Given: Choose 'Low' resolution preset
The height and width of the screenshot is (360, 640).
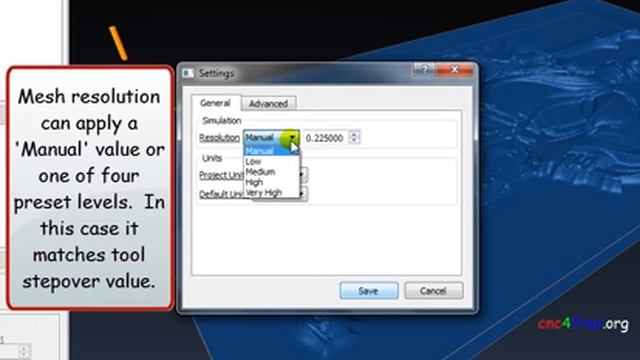Looking at the screenshot, I should [271, 162].
